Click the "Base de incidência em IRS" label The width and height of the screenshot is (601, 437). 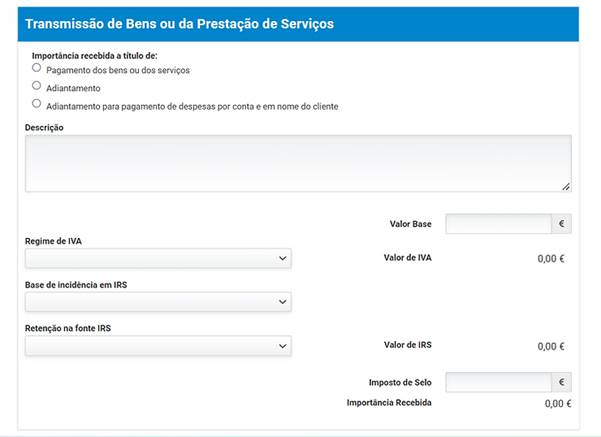pos(76,284)
